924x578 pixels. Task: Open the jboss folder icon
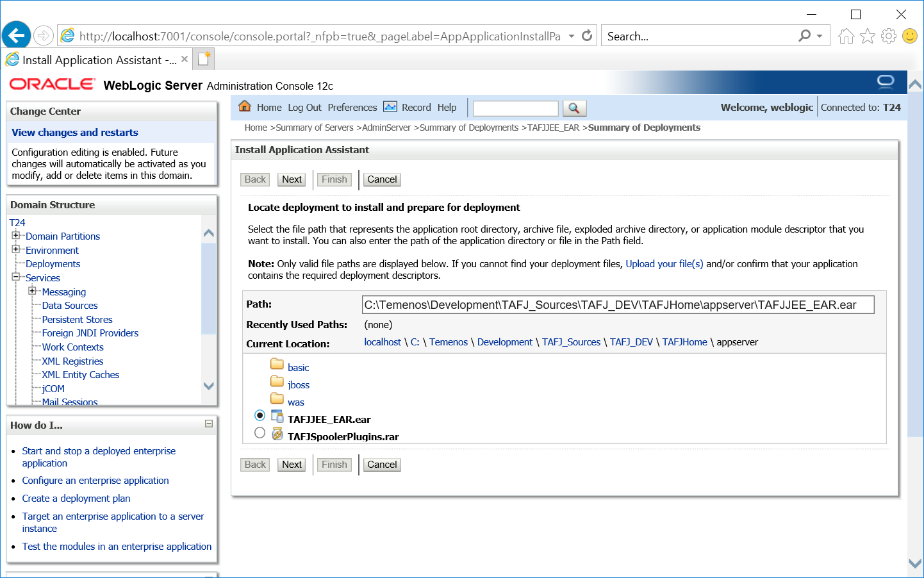click(x=277, y=381)
